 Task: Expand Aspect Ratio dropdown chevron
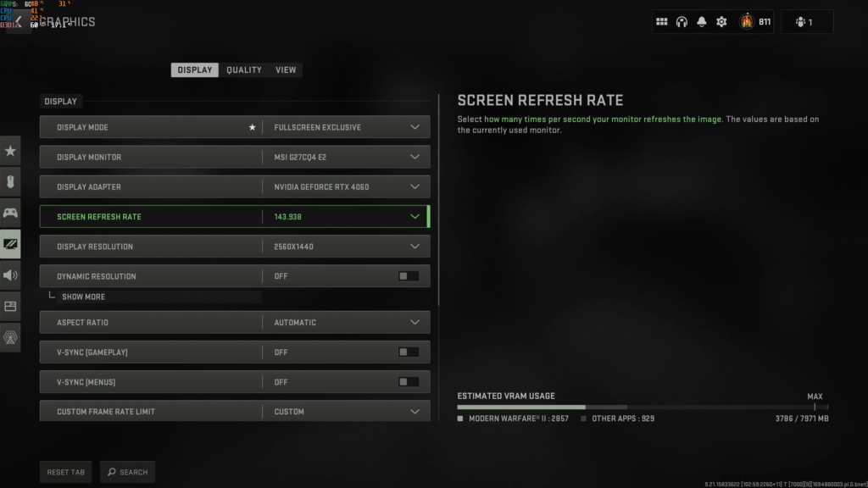tap(415, 323)
